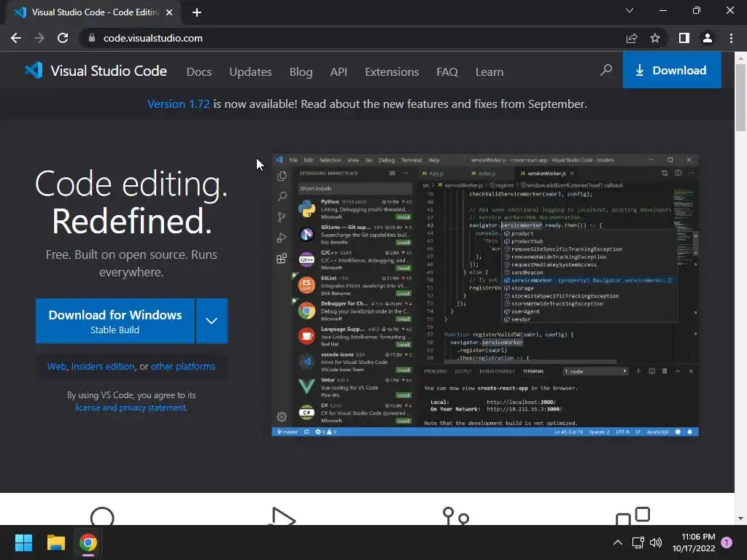Open the network status tray icon
The height and width of the screenshot is (560, 747).
(x=638, y=542)
